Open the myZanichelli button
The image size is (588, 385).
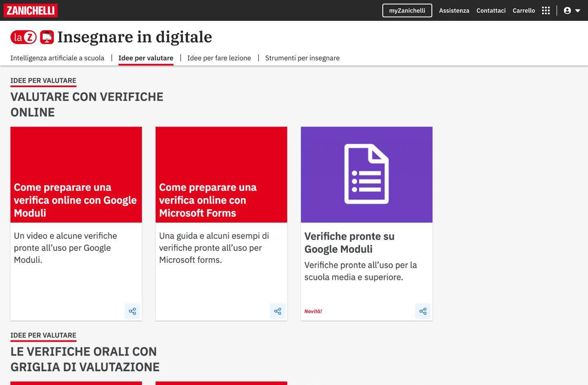pyautogui.click(x=407, y=11)
